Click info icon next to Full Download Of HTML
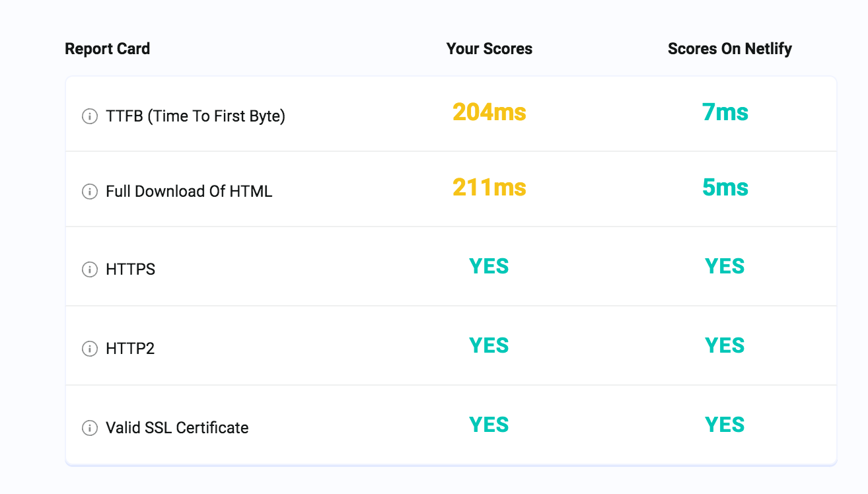 89,192
